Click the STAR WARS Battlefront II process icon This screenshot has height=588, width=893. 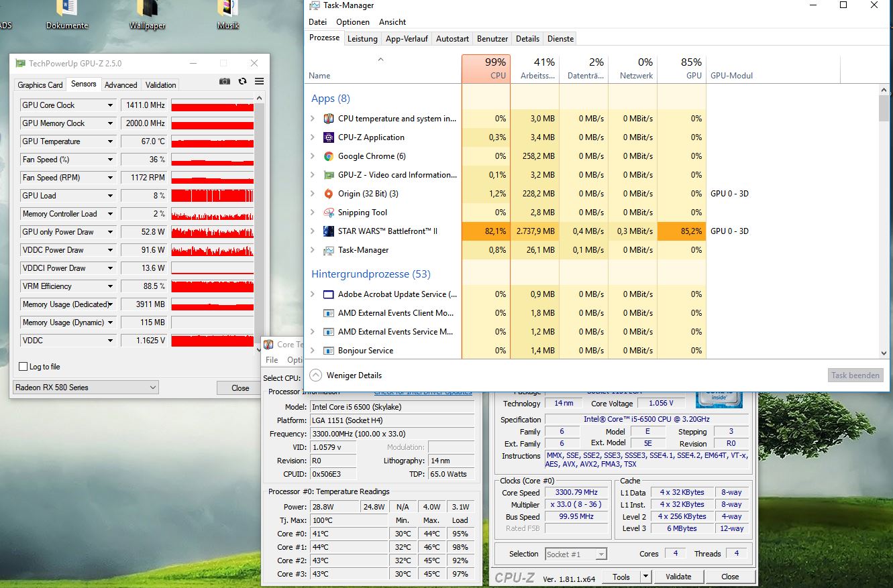click(x=329, y=231)
